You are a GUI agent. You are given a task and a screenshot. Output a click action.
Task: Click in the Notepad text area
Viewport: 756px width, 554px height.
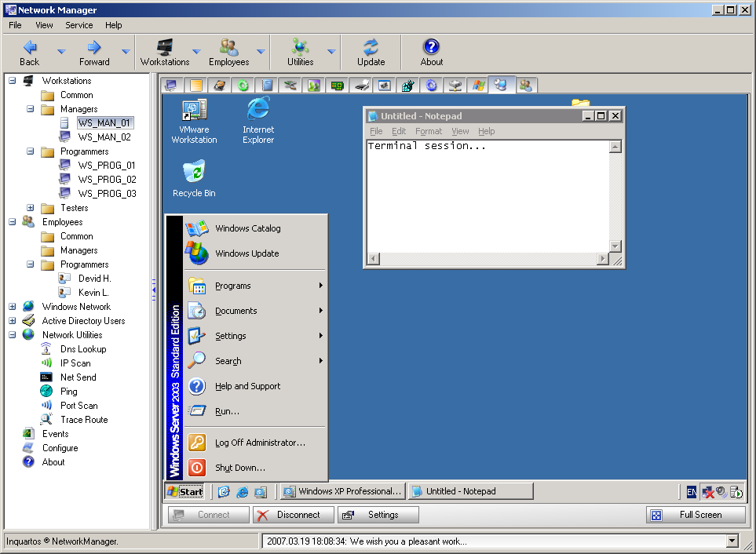point(488,196)
